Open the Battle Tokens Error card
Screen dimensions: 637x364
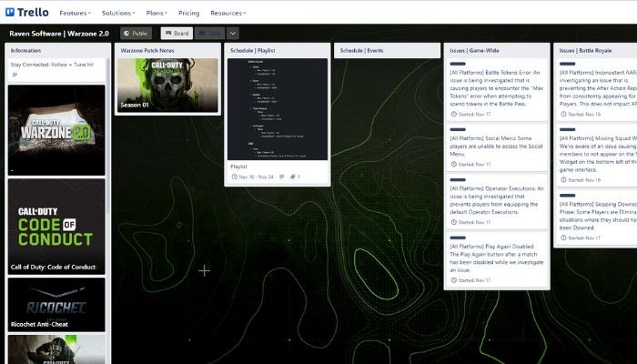[x=497, y=90]
